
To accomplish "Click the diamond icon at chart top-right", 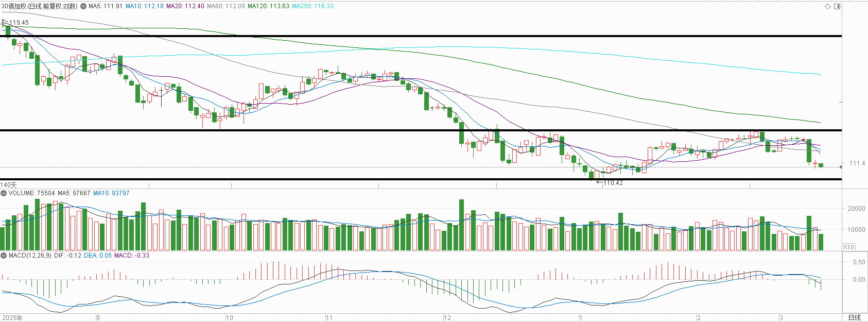I will point(828,7).
